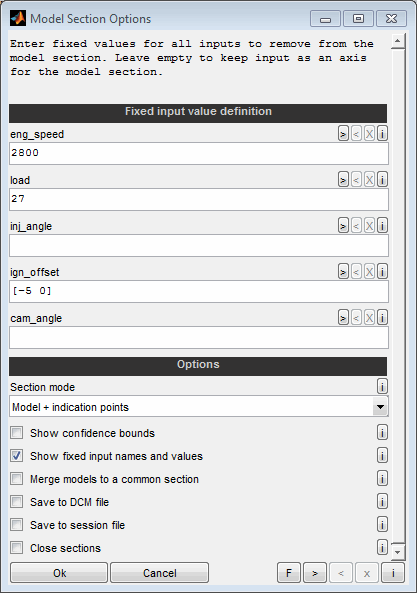Click the '>' icon for the load field
Image resolution: width=417 pixels, height=593 pixels.
pos(343,180)
